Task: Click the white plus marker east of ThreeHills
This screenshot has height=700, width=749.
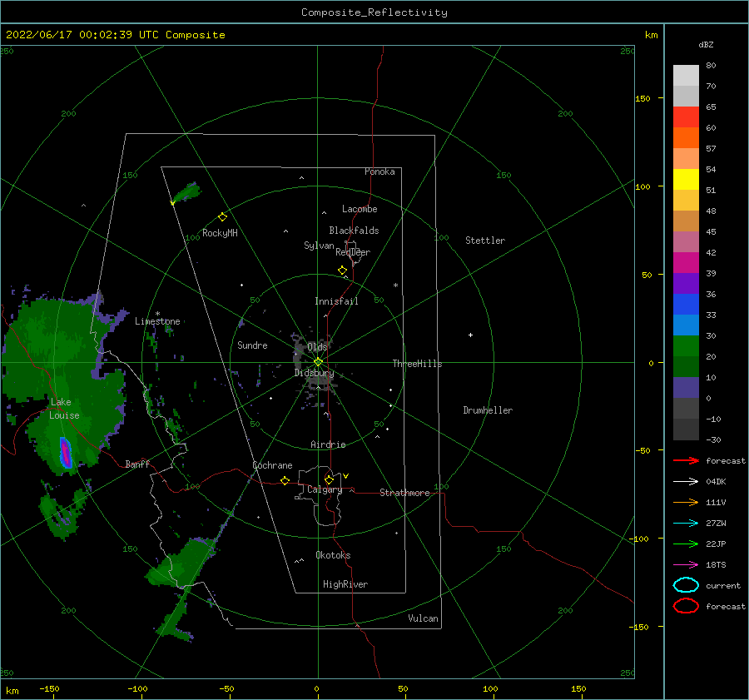Action: 470,335
